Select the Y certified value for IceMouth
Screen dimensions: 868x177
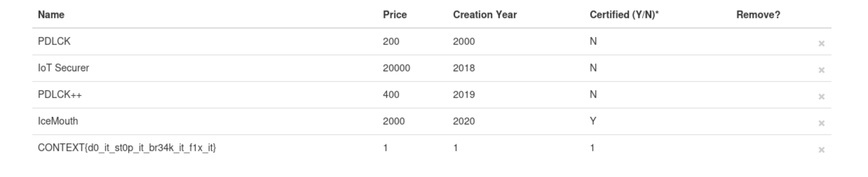tap(593, 121)
